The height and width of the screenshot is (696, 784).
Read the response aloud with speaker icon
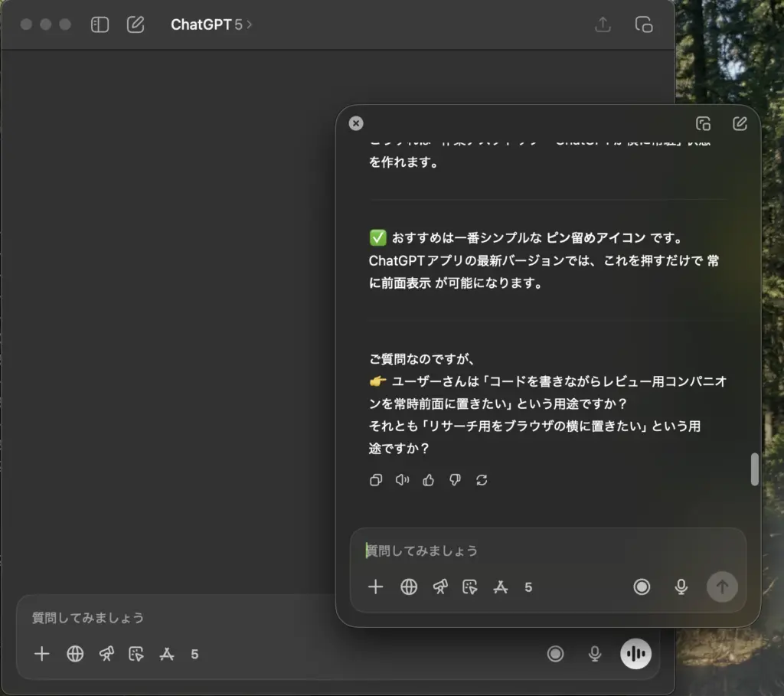click(x=402, y=480)
